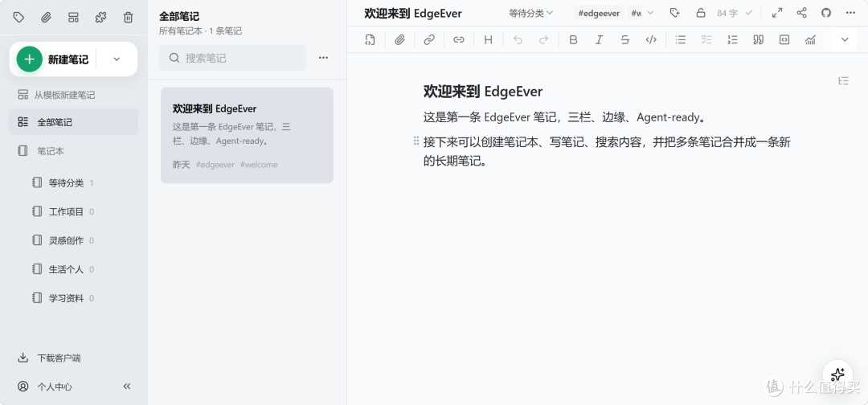
Task: Click the 新建笔记 button label
Action: [68, 59]
